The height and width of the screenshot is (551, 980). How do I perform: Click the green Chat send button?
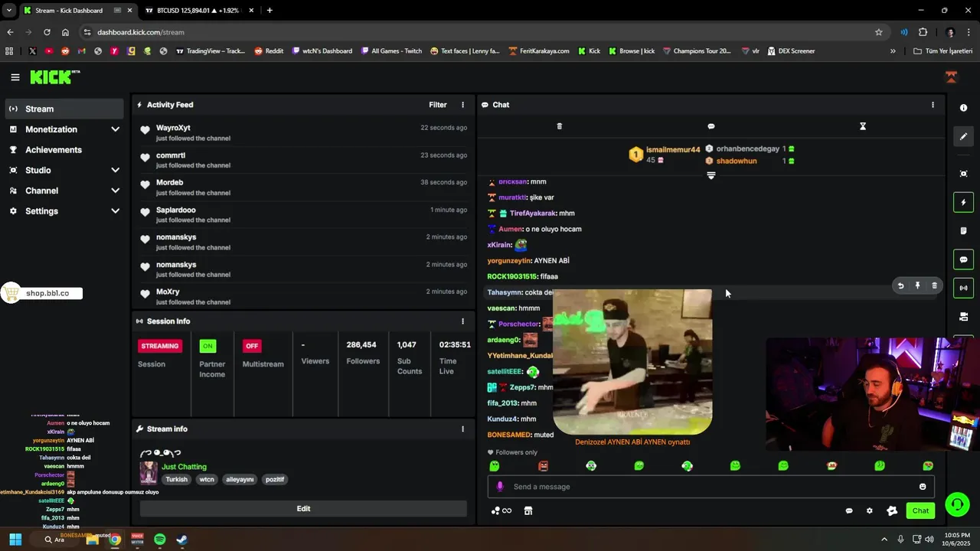point(920,510)
